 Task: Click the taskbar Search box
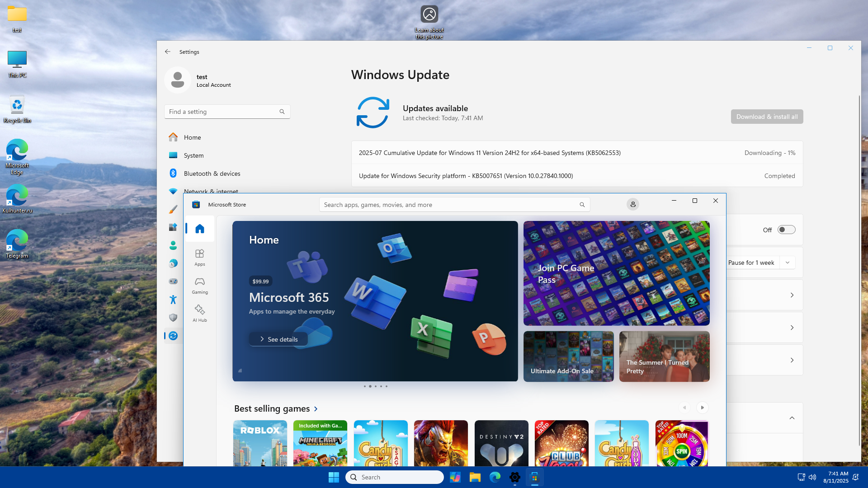click(394, 477)
